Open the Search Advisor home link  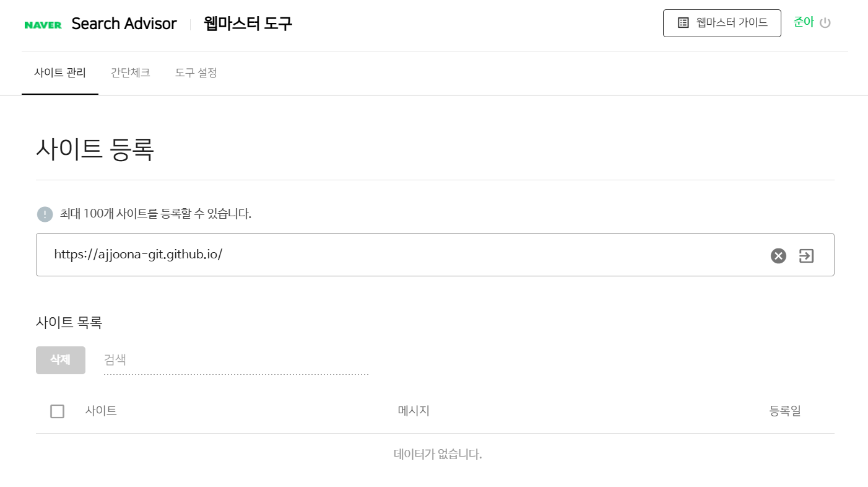(x=124, y=24)
